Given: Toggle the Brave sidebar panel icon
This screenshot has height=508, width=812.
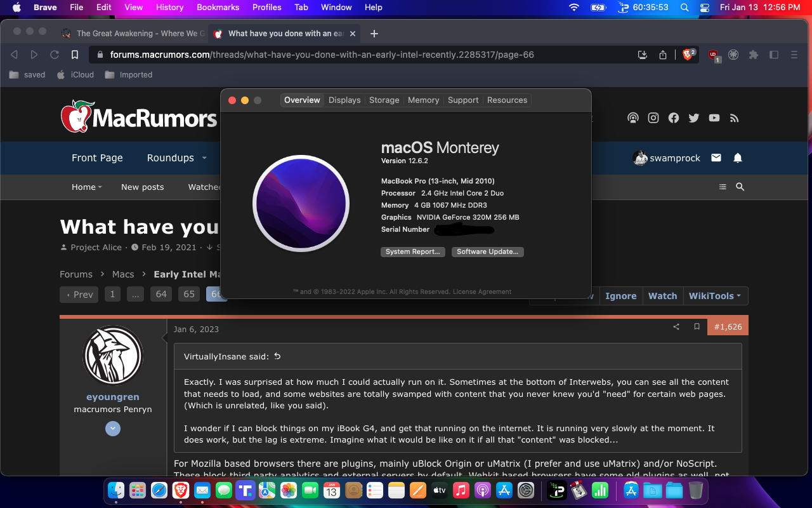Looking at the screenshot, I should point(774,55).
